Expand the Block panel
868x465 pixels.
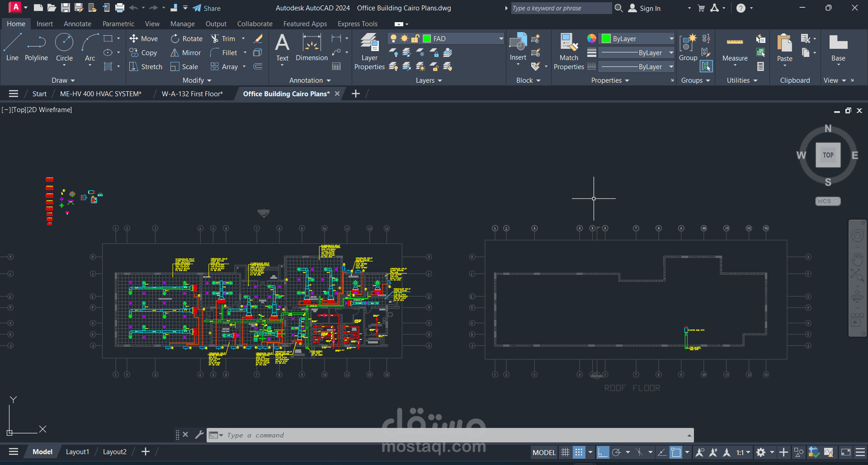pos(528,80)
